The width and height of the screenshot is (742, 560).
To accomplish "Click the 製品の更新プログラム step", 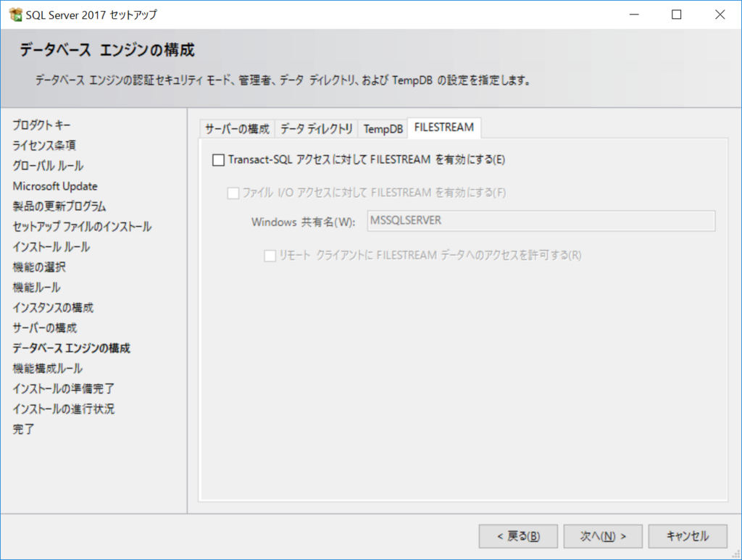I will [59, 206].
